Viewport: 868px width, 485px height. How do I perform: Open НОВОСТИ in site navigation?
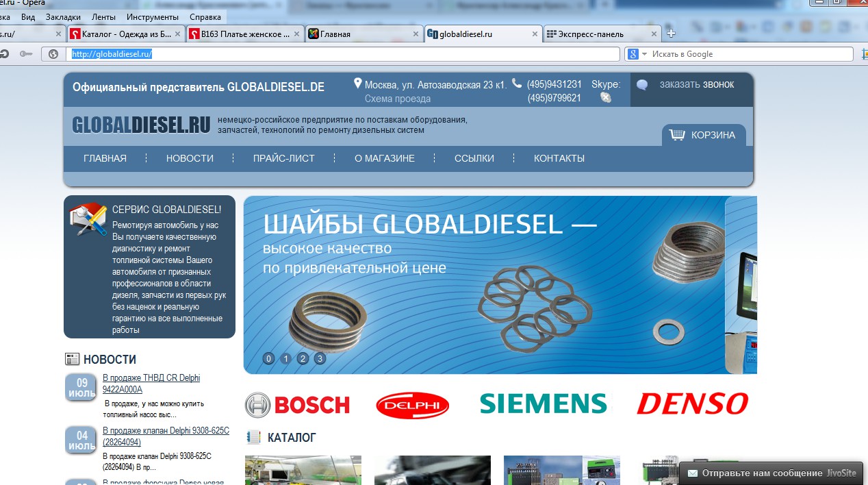pos(190,158)
